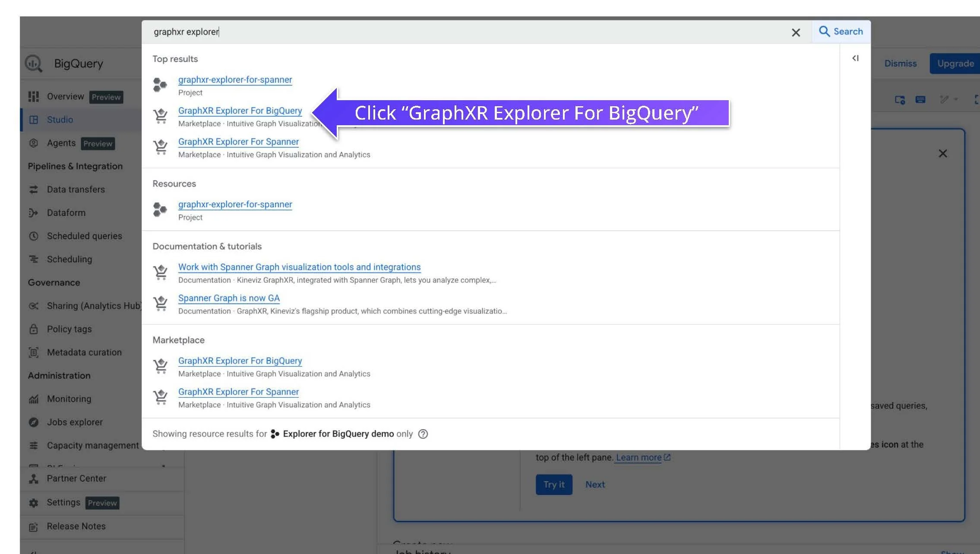Open the Partner Center

point(76,478)
